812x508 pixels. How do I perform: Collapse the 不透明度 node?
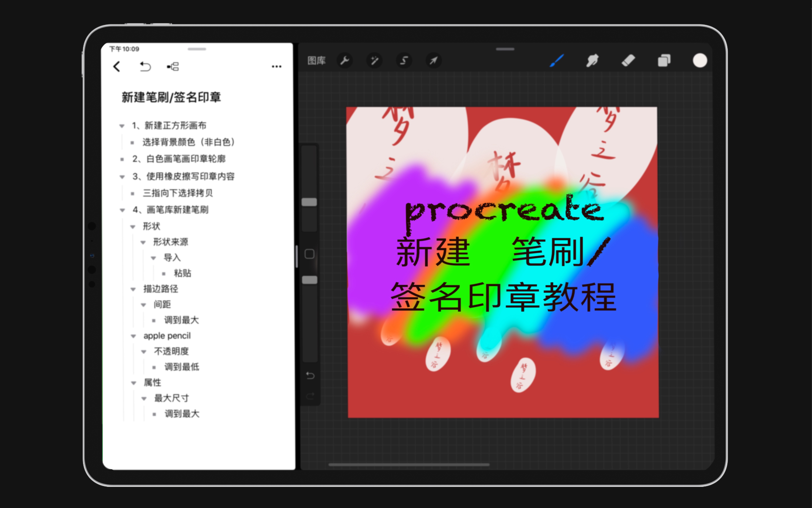pos(144,352)
